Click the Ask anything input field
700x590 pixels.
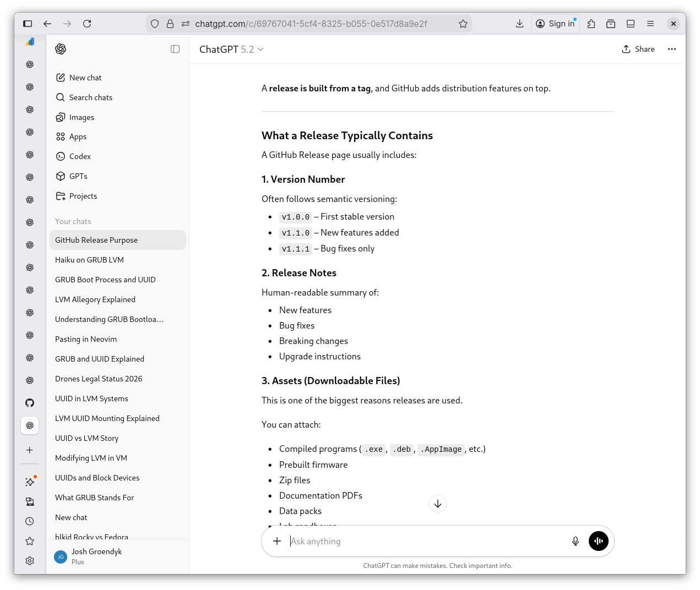[386, 541]
